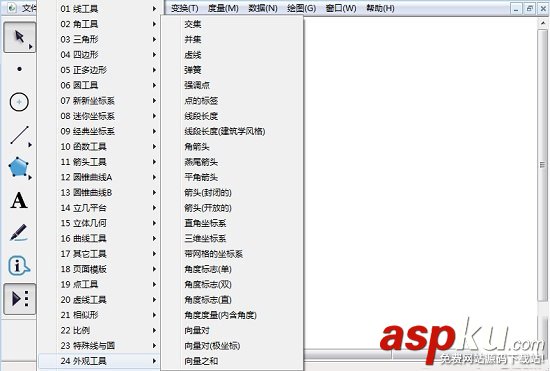Choose the 并集 tool
This screenshot has height=371, width=550.
(x=232, y=39)
